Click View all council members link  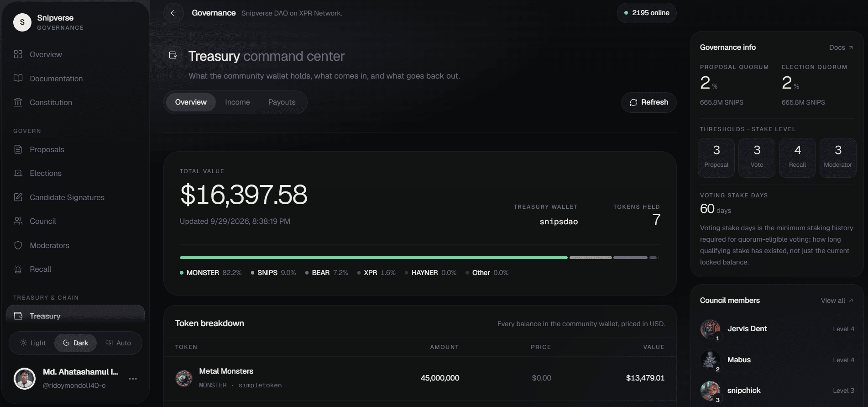click(837, 301)
